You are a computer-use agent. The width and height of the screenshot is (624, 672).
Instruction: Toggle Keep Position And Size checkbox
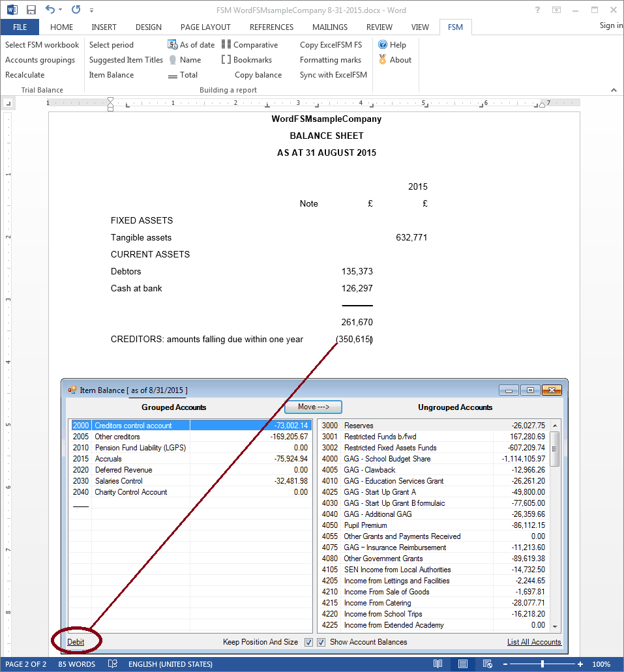tap(308, 642)
